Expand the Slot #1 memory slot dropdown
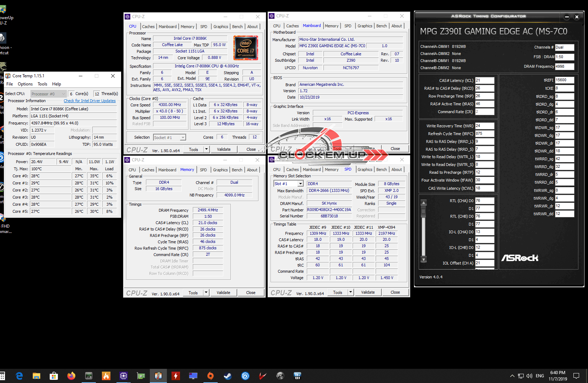This screenshot has width=588, height=383. tap(300, 184)
